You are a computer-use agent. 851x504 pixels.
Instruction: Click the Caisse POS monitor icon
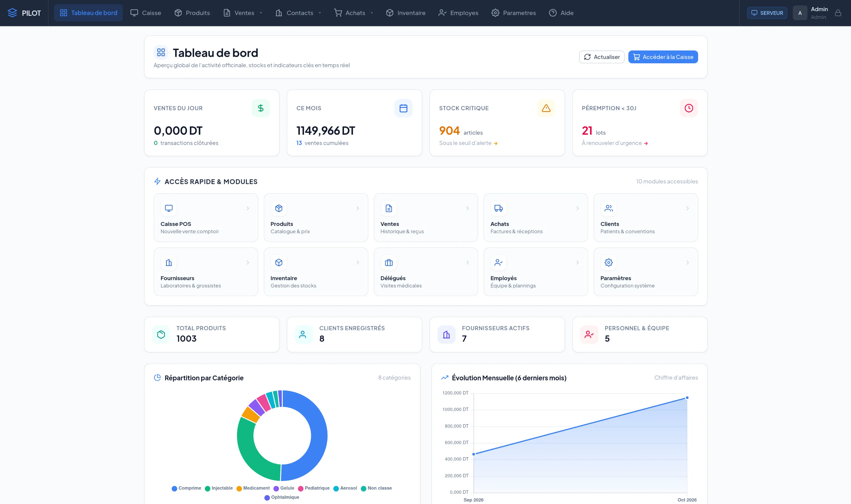tap(169, 208)
